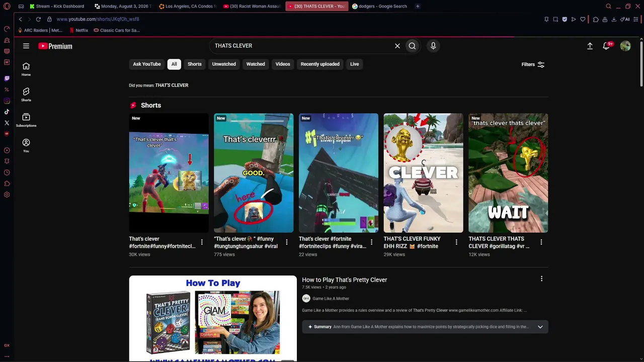Open the YouTube account avatar menu
This screenshot has height=362, width=644.
tap(625, 46)
